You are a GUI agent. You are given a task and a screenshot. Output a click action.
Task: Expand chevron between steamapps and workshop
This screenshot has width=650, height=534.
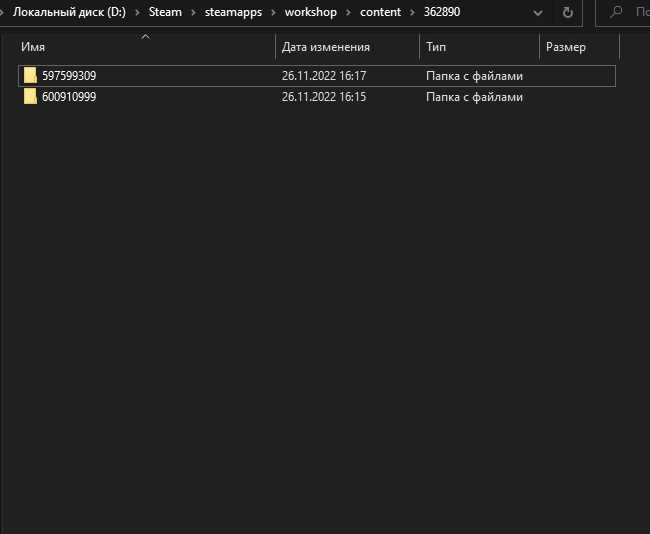click(x=273, y=12)
